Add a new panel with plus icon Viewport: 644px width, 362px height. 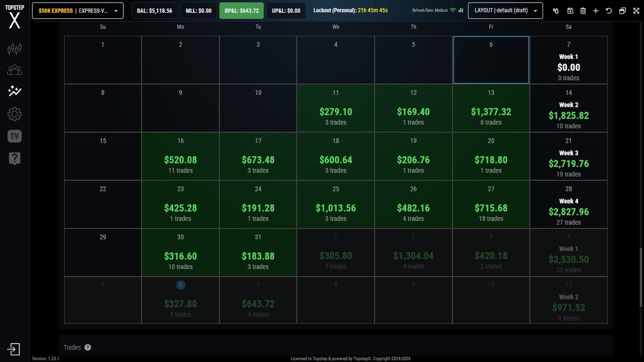tap(596, 11)
